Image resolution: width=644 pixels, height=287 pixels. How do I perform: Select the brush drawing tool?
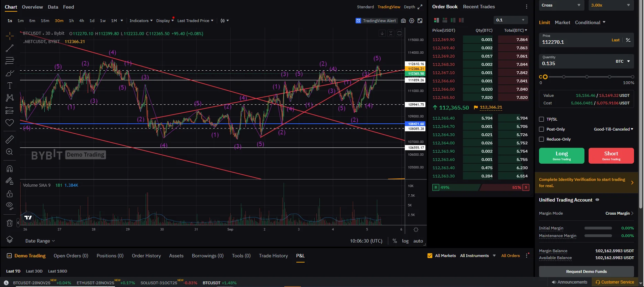10,73
